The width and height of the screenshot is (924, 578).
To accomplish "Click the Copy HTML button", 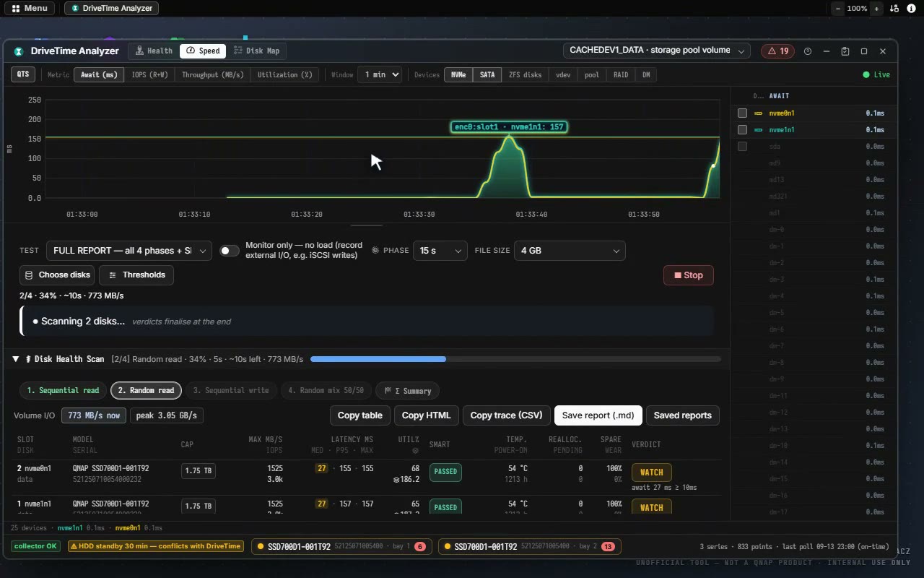I will coord(426,415).
